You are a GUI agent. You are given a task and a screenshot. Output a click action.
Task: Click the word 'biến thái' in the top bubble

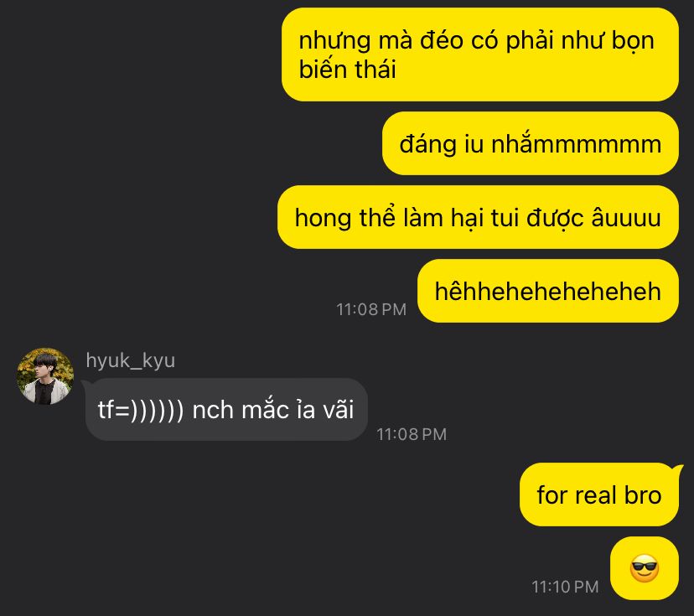[348, 70]
